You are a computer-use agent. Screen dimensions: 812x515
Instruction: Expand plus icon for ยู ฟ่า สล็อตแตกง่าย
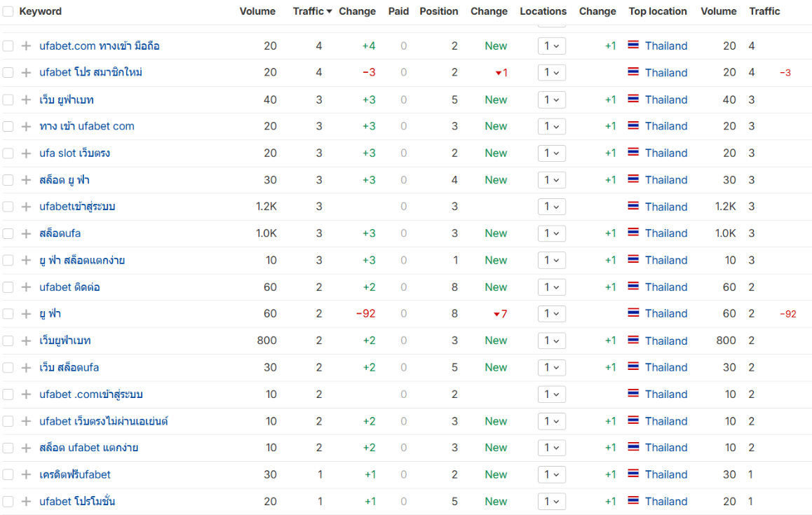coord(26,261)
